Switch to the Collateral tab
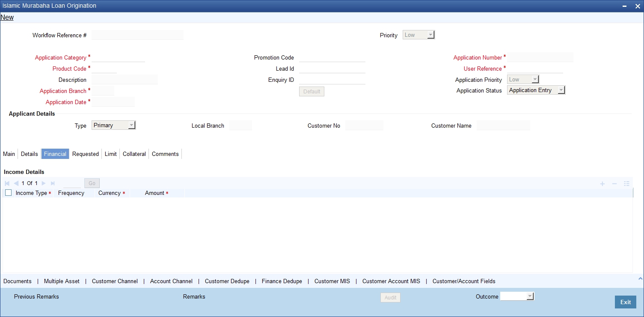644x317 pixels. pos(134,154)
